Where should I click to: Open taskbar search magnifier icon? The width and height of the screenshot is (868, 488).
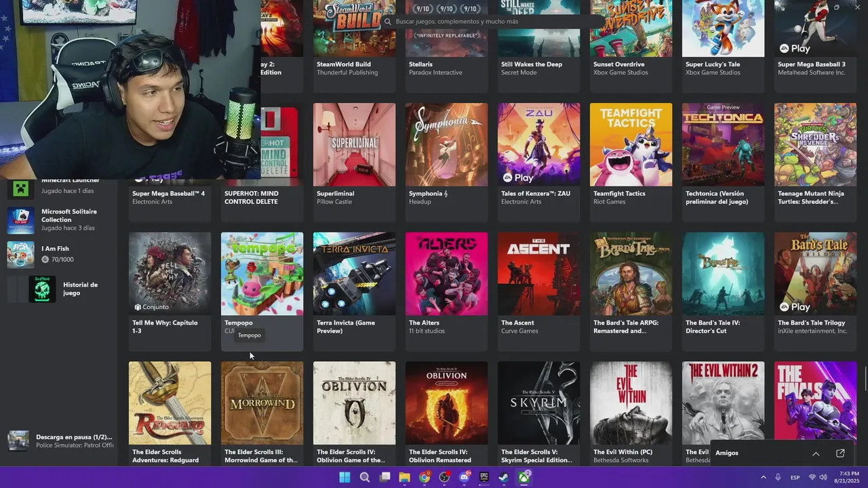click(x=365, y=477)
